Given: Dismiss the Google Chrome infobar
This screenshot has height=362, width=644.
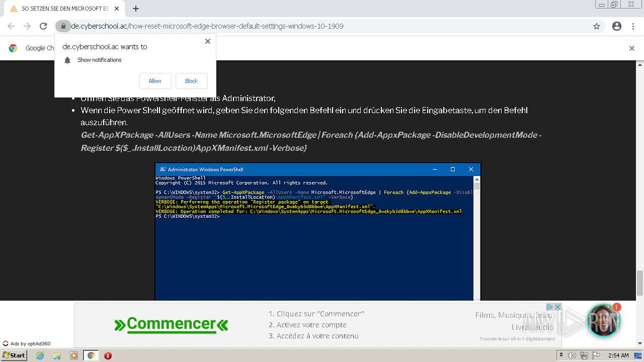Looking at the screenshot, I should pyautogui.click(x=632, y=48).
